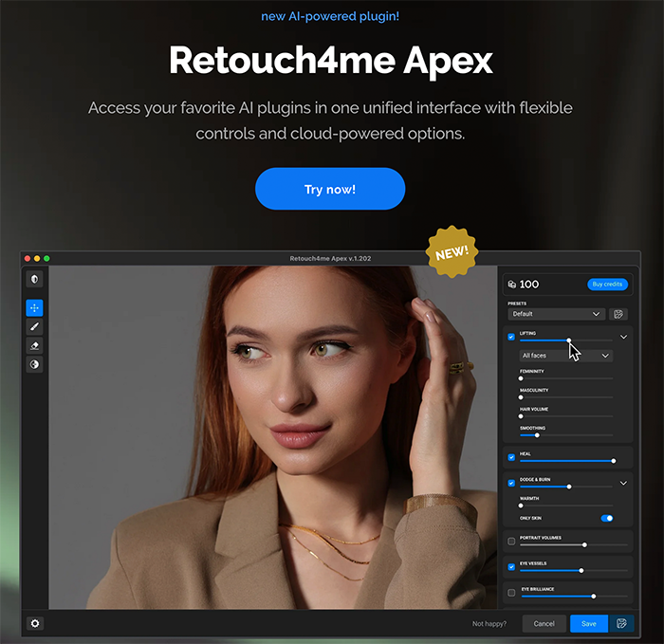Viewport: 664px width, 644px height.
Task: Select the Brush tool
Action: pyautogui.click(x=35, y=327)
